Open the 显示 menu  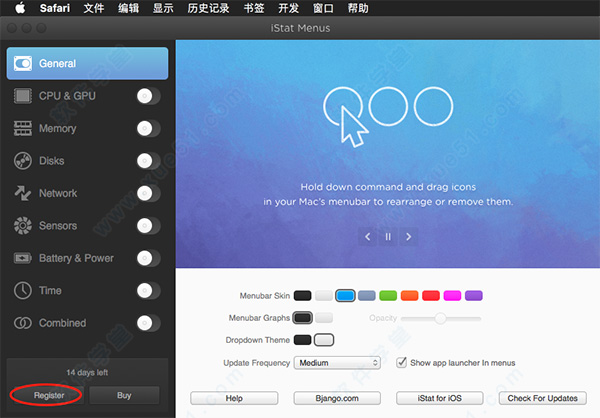pos(163,8)
